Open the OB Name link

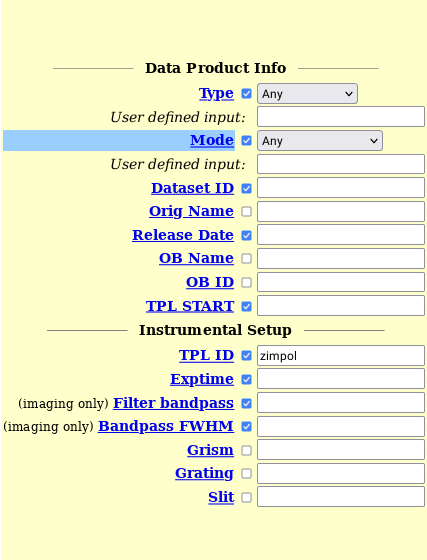(x=196, y=258)
